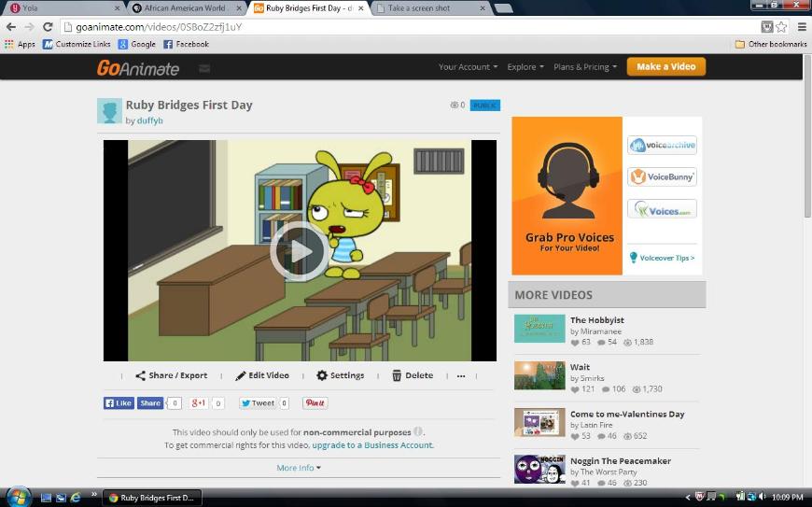Click the browser back arrow
This screenshot has height=507, width=812.
[x=11, y=27]
